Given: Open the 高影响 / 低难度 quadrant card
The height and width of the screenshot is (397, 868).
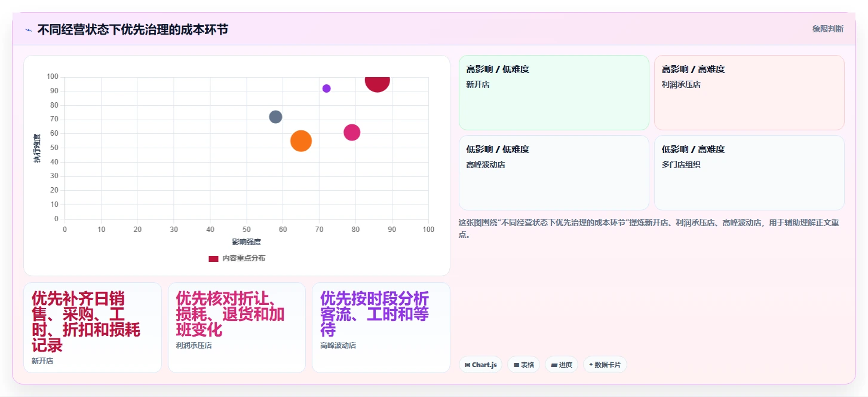Looking at the screenshot, I should pyautogui.click(x=554, y=93).
